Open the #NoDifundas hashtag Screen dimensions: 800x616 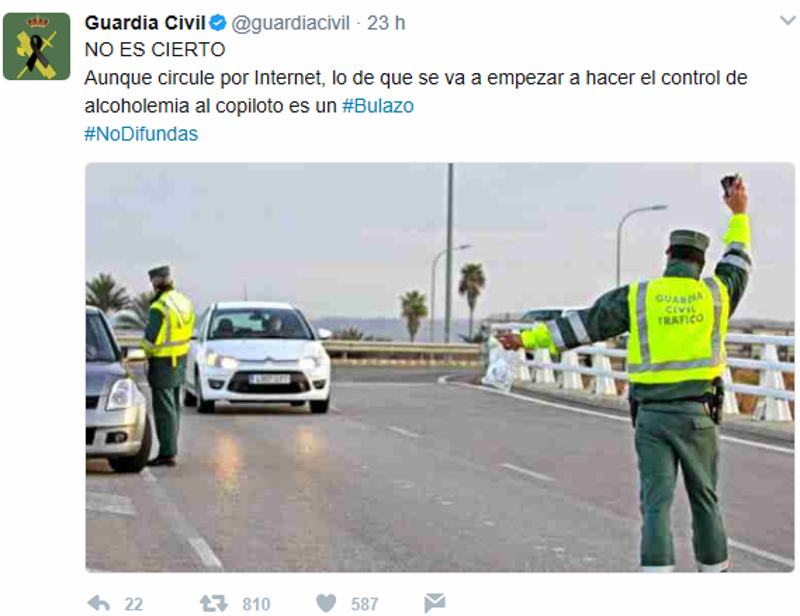pos(141,134)
